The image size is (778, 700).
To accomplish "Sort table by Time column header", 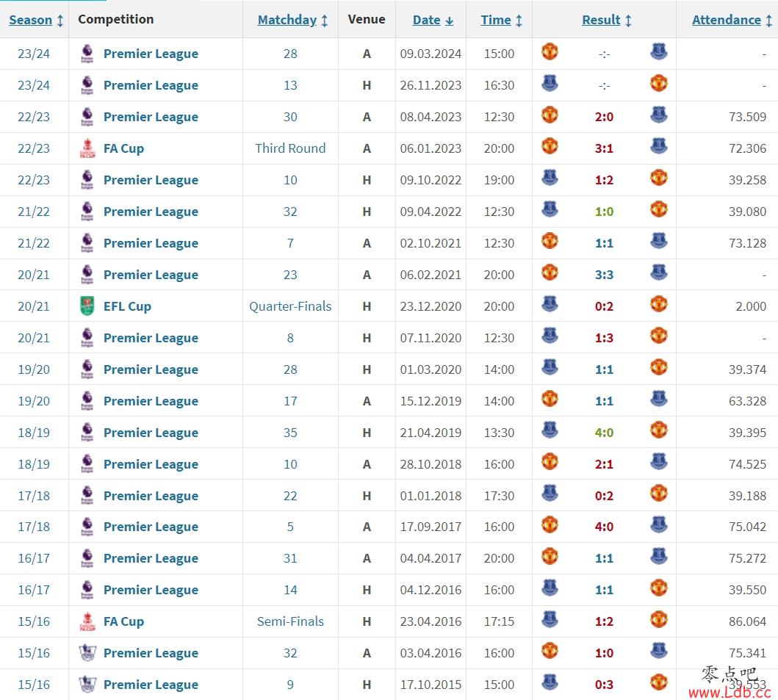I will 501,20.
